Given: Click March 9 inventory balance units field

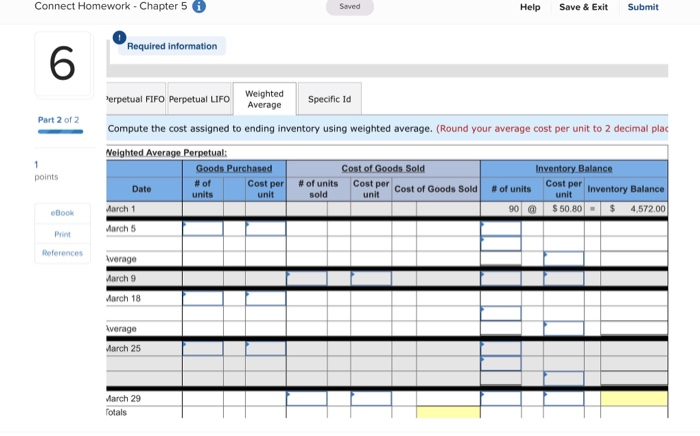Looking at the screenshot, I should click(501, 278).
